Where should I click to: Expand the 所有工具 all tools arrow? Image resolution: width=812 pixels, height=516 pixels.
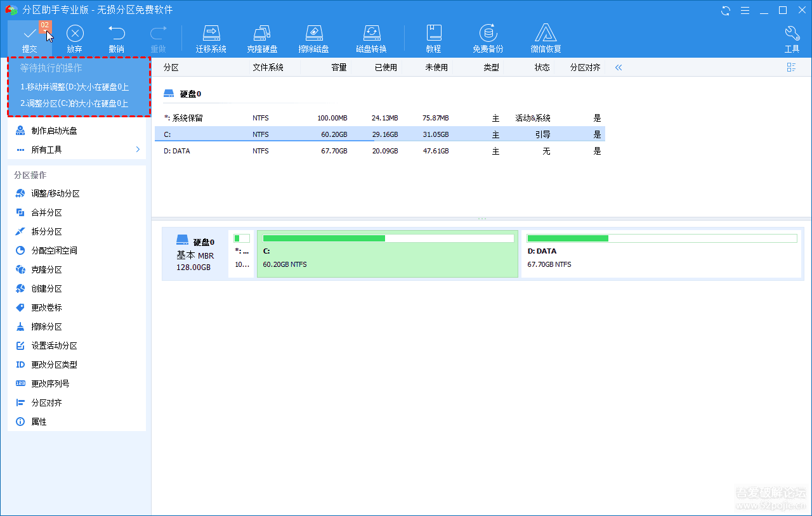pos(138,150)
